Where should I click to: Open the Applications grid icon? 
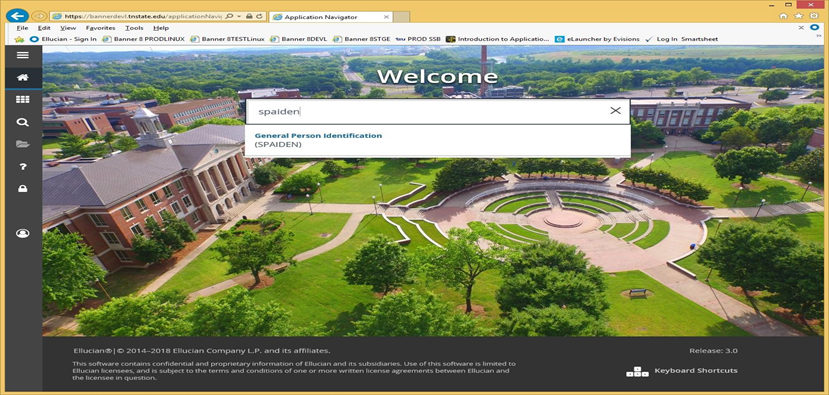[22, 99]
